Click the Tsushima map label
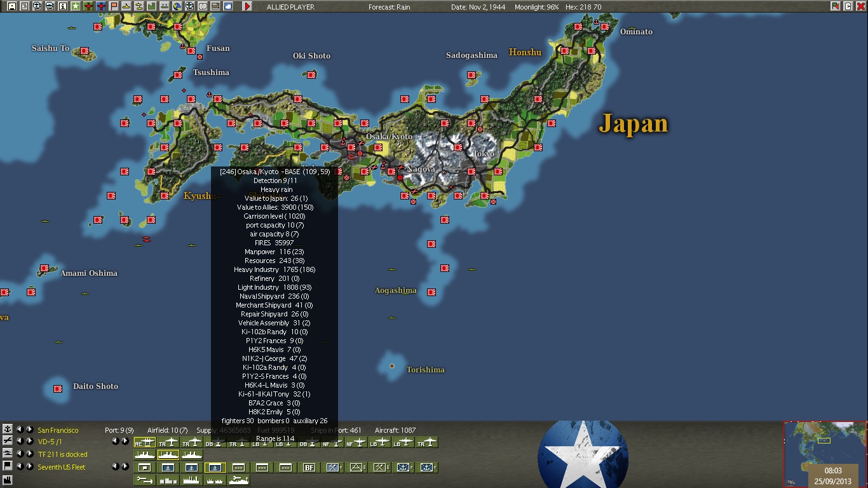The image size is (868, 488). click(x=211, y=72)
